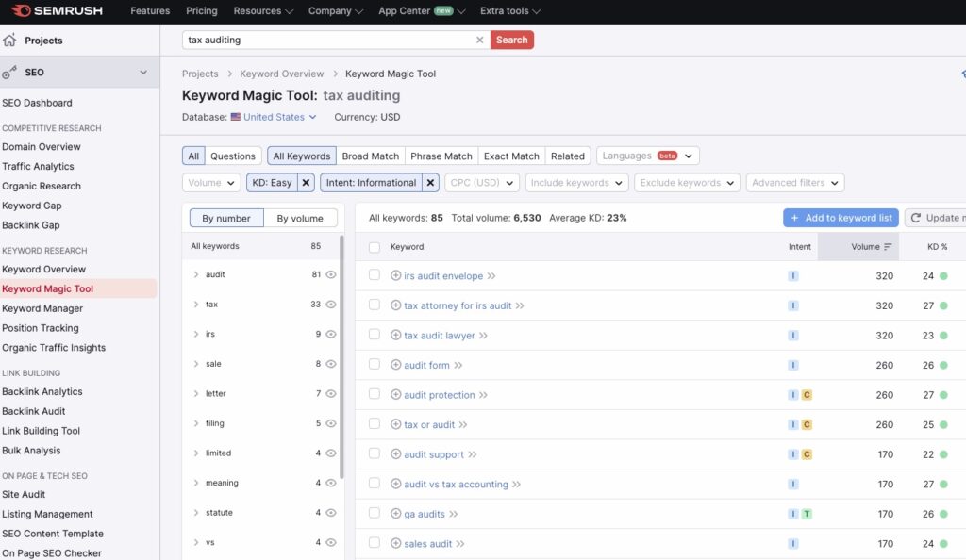
Task: Click the keyword groups panel scrollbar
Action: tap(341, 357)
